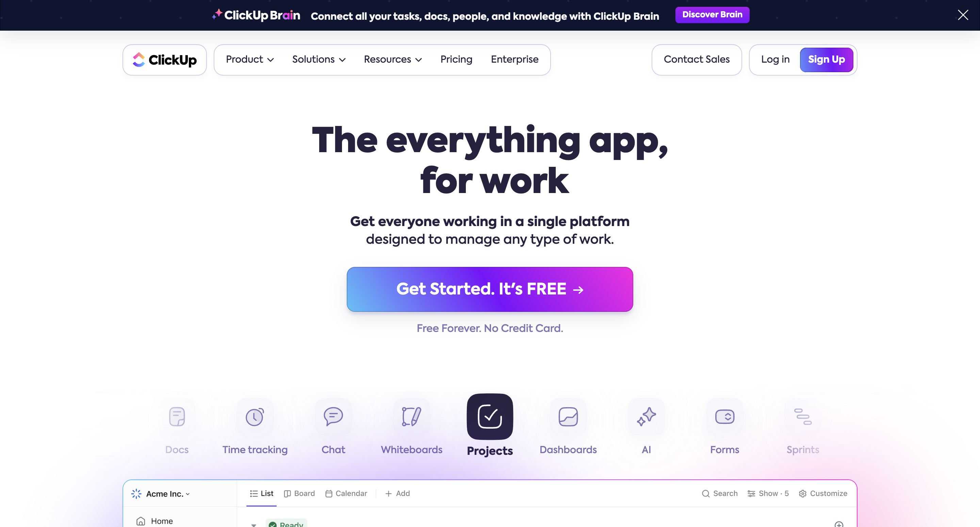
Task: Open the Resources dropdown menu
Action: pyautogui.click(x=392, y=60)
